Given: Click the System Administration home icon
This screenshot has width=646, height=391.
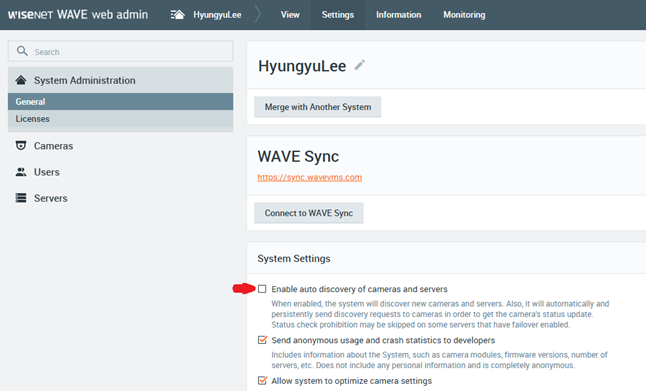Looking at the screenshot, I should 21,80.
